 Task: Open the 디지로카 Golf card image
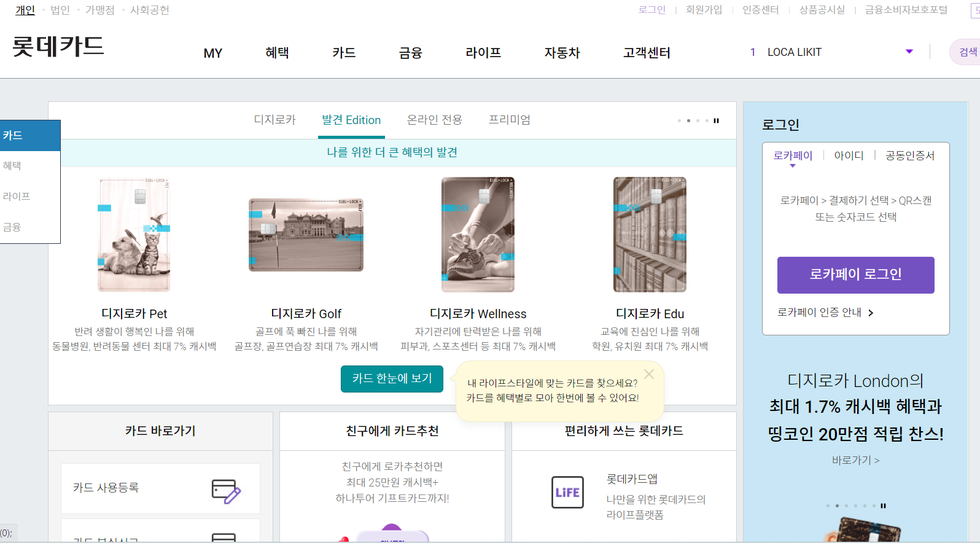306,235
